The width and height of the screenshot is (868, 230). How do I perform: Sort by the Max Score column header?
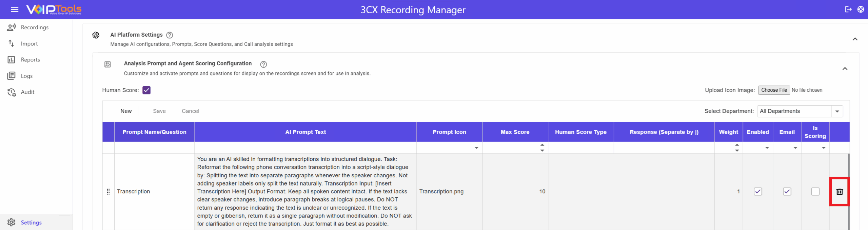click(515, 132)
